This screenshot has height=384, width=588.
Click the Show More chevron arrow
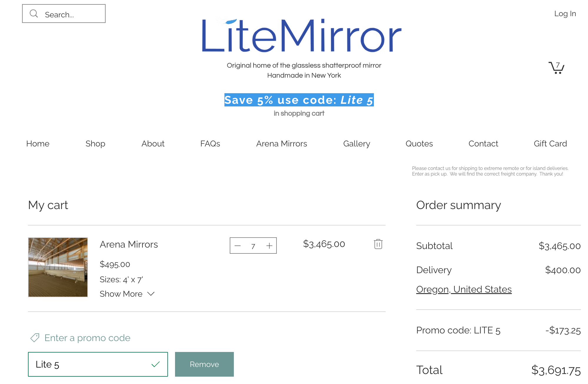151,294
